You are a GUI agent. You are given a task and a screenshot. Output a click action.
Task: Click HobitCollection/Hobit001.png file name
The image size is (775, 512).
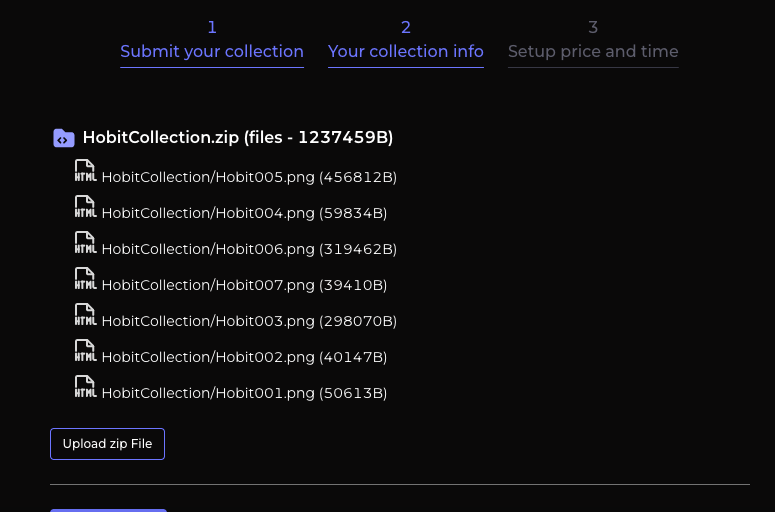pos(244,394)
